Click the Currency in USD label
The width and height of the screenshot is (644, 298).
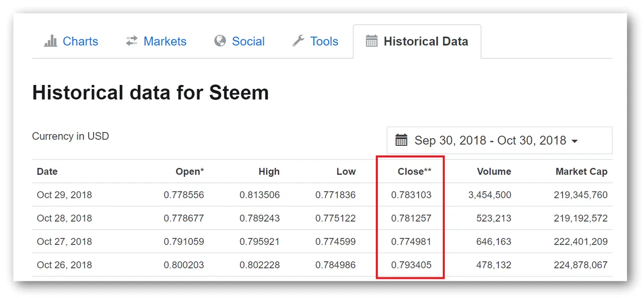70,136
